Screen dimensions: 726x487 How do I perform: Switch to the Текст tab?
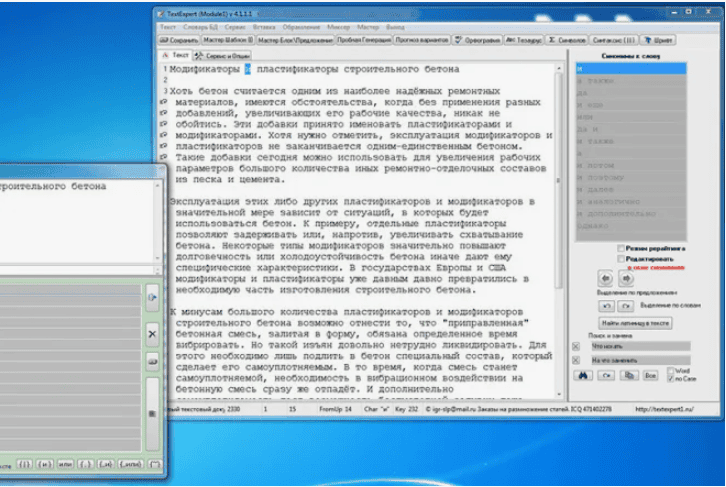pos(176,55)
